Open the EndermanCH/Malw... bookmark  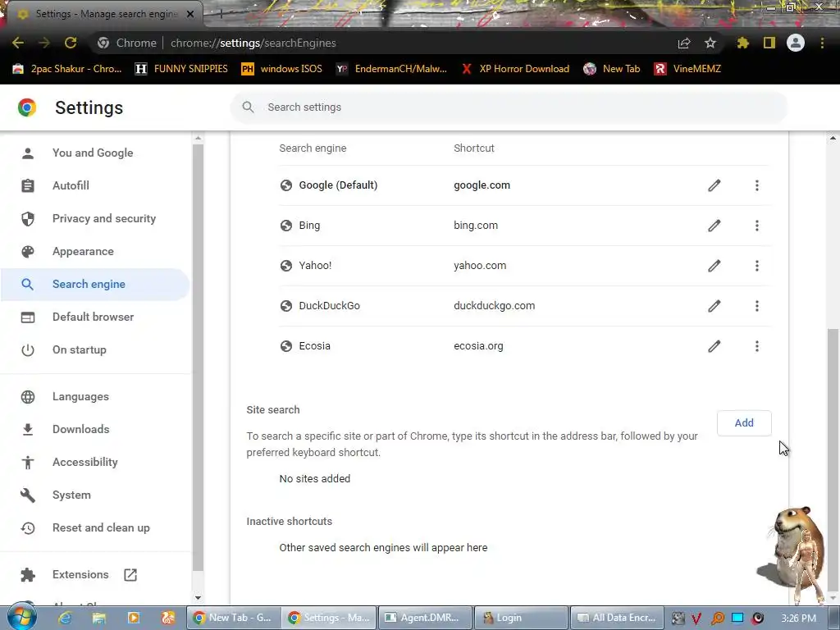point(391,69)
